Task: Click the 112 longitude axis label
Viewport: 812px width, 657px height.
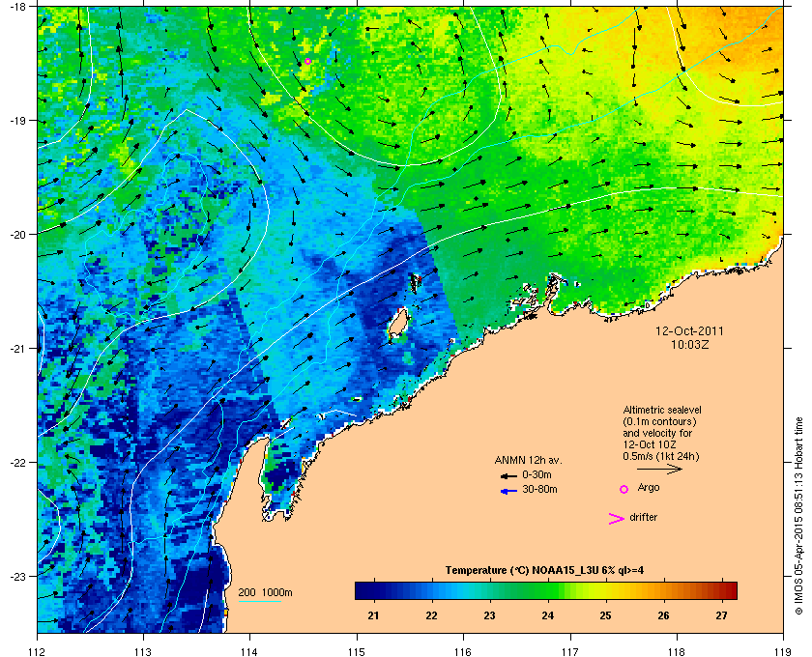Action: 38,652
